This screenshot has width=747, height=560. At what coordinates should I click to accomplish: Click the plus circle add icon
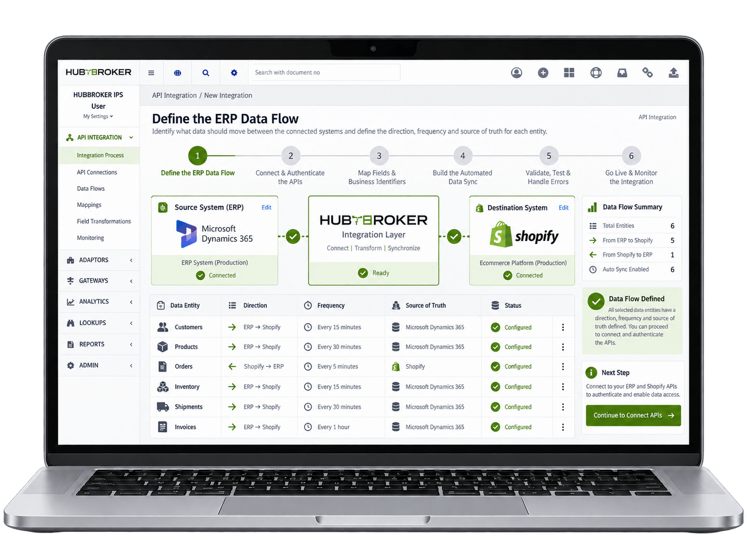pos(543,73)
